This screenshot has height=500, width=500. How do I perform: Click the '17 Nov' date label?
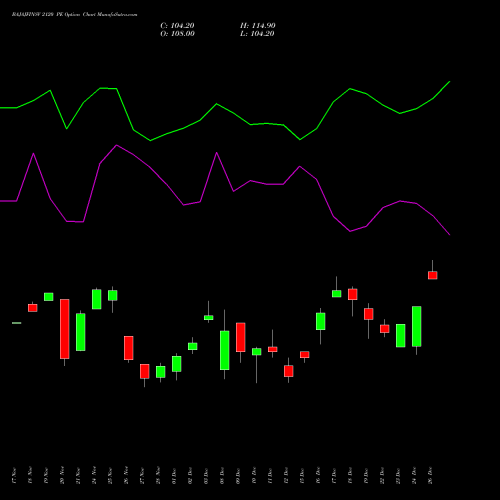pos(14,476)
